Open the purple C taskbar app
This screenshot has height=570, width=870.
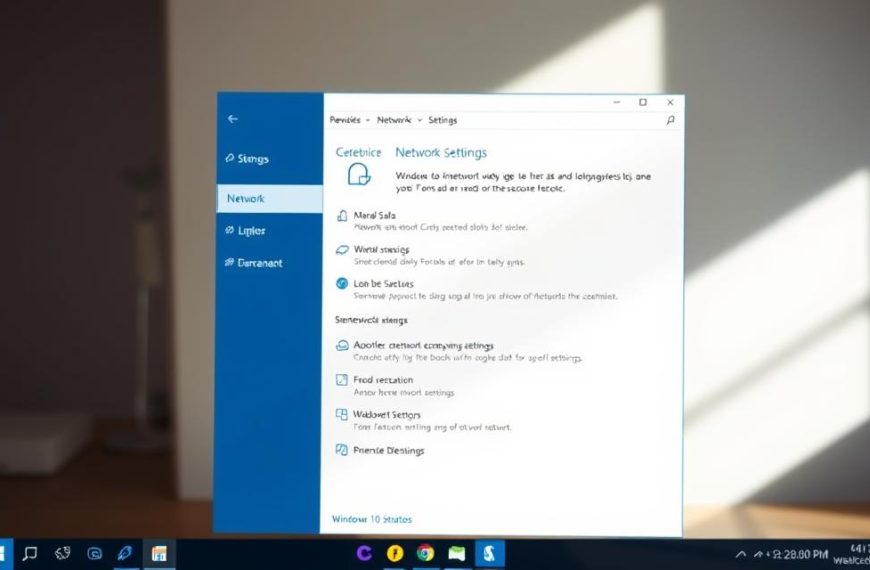point(364,553)
